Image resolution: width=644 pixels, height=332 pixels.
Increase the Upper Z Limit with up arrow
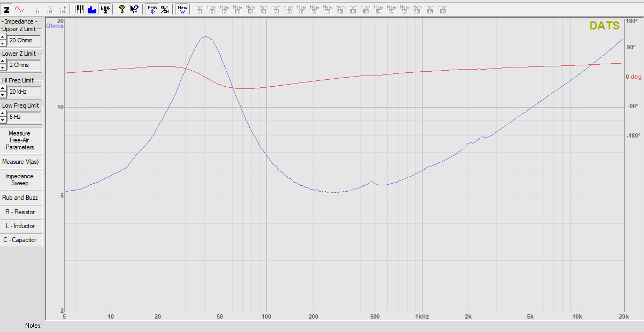point(3,37)
